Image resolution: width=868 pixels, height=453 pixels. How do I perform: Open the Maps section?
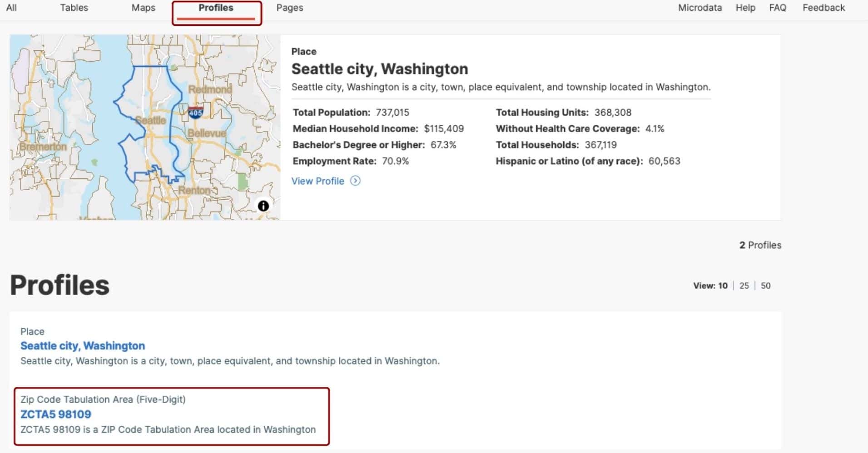tap(143, 8)
